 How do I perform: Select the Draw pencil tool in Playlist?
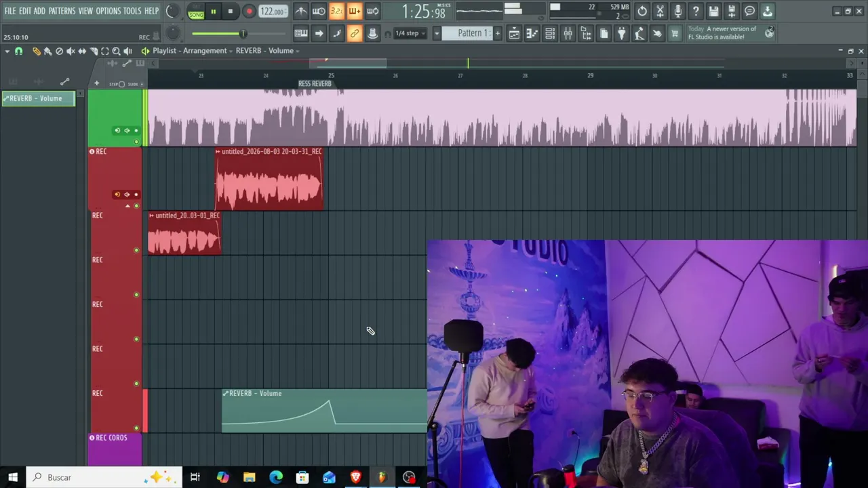point(37,51)
